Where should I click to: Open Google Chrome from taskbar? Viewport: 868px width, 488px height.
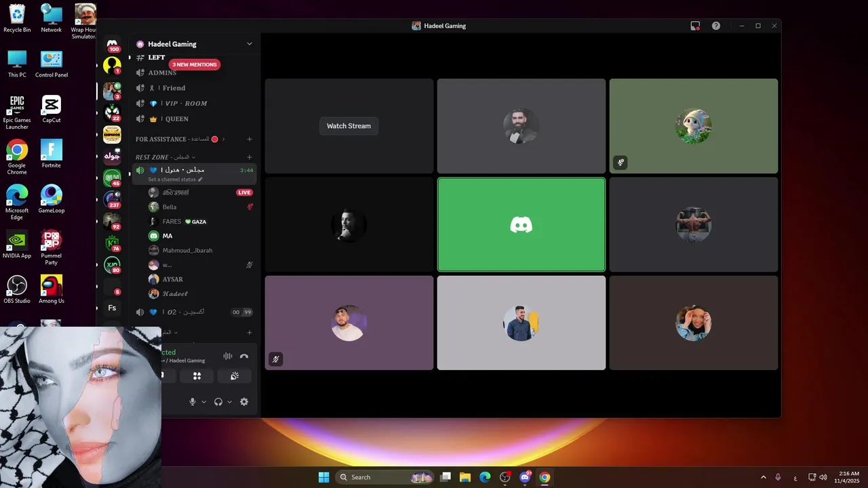[545, 477]
